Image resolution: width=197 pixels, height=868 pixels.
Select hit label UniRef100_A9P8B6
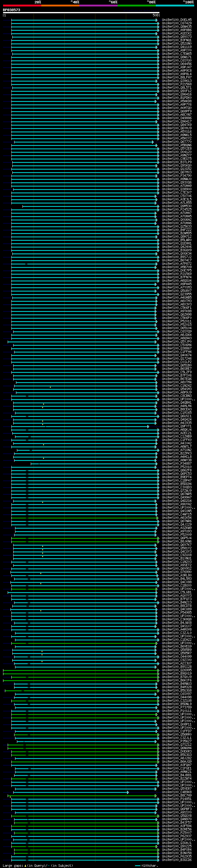tap(177, 30)
